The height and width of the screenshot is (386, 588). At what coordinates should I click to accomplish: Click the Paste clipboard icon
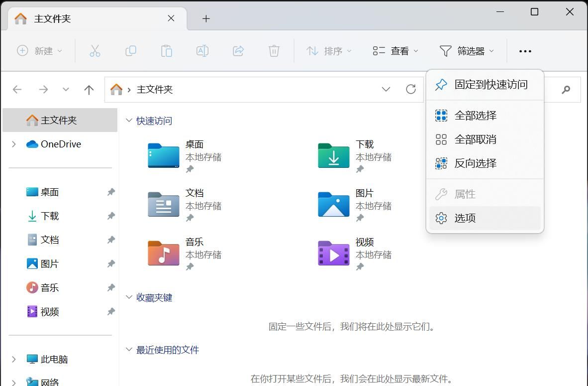[x=166, y=51]
